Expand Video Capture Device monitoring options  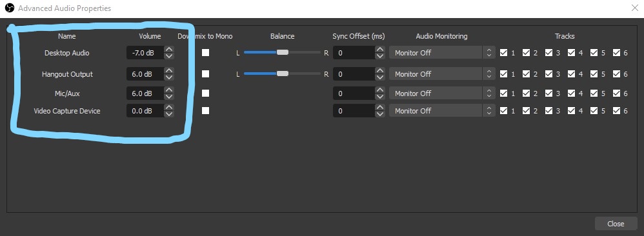point(441,110)
